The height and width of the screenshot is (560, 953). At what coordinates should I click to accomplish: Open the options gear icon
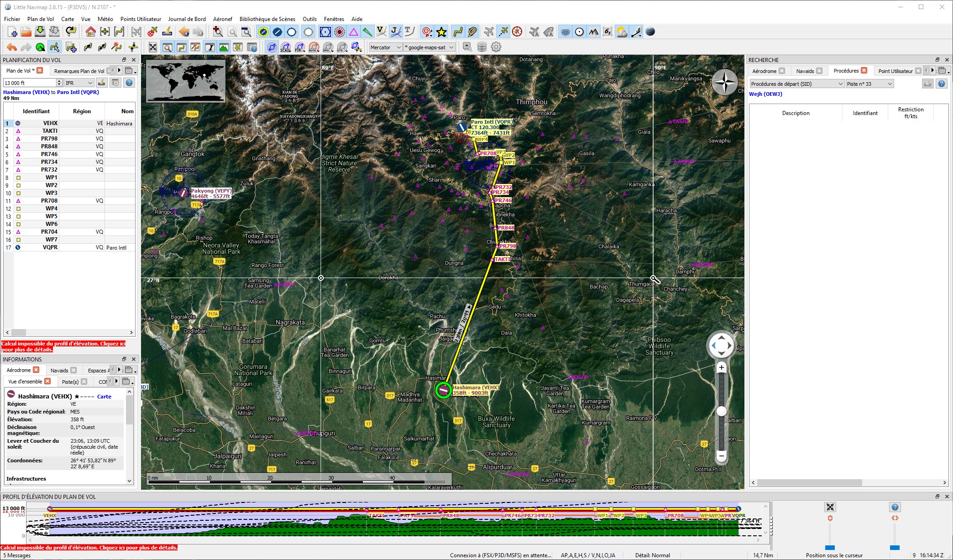(496, 47)
